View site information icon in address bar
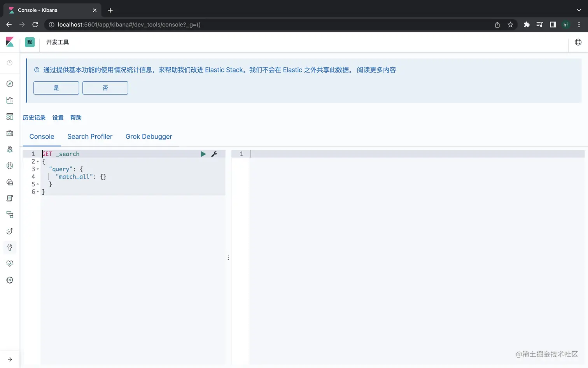Viewport: 588px width, 368px height. pyautogui.click(x=51, y=25)
